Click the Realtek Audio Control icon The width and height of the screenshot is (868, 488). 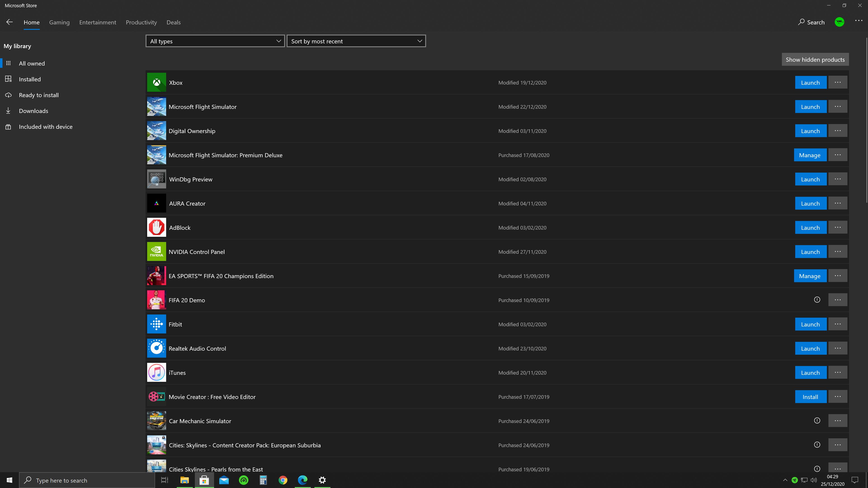[x=156, y=348]
